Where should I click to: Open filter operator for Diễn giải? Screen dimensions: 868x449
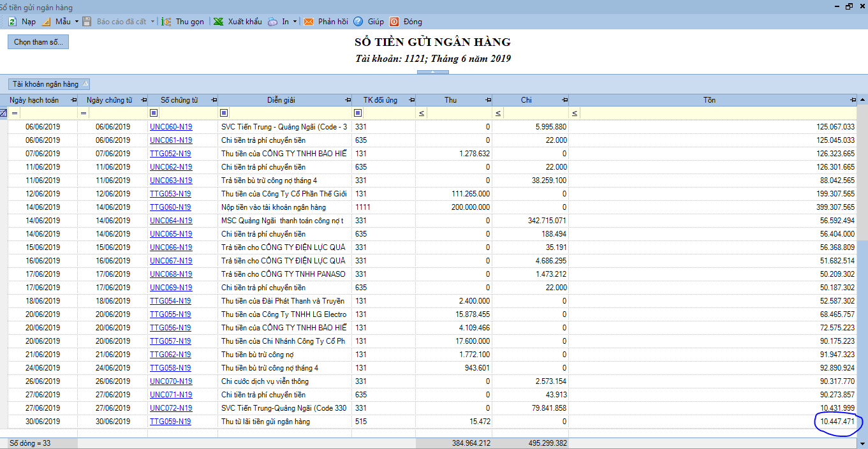tap(224, 114)
